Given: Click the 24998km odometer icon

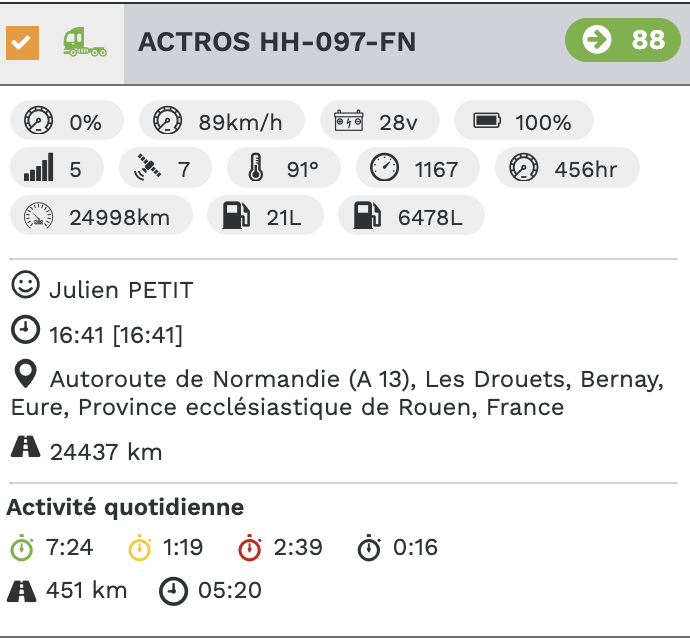Looking at the screenshot, I should click(38, 216).
